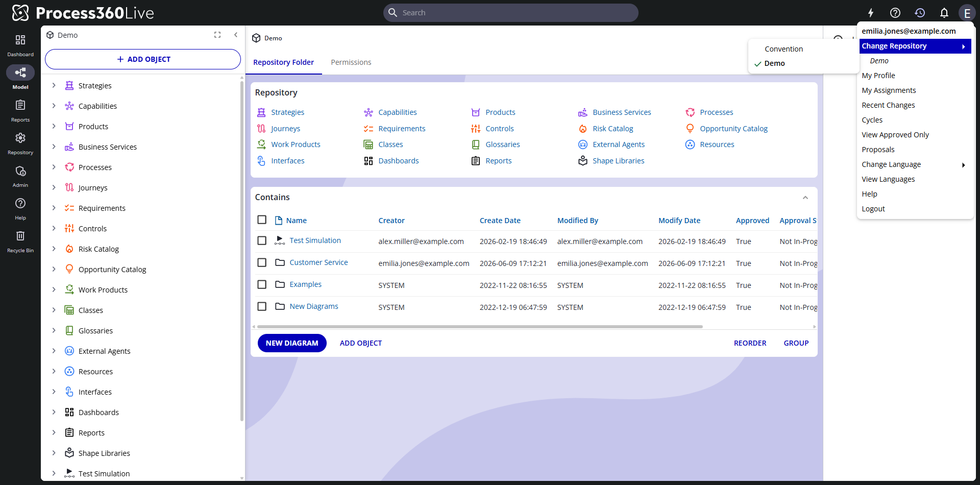Check the Test Simulation row checkbox
The width and height of the screenshot is (980, 485).
point(262,240)
